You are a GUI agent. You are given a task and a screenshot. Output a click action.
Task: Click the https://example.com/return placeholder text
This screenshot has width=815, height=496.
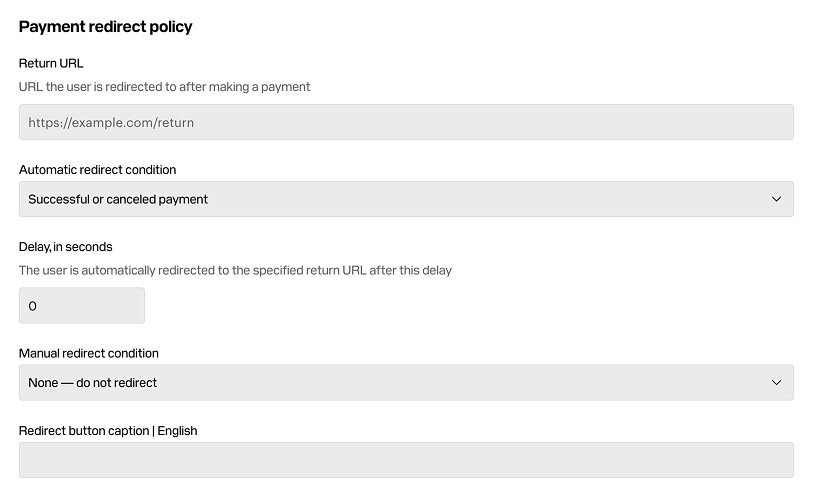(111, 123)
